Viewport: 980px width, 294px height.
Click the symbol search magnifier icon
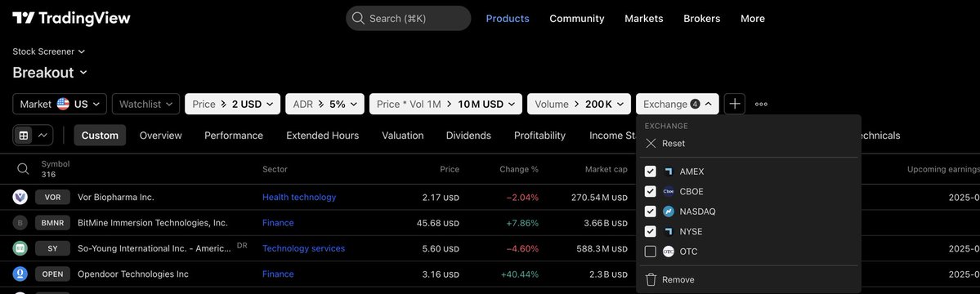(23, 168)
